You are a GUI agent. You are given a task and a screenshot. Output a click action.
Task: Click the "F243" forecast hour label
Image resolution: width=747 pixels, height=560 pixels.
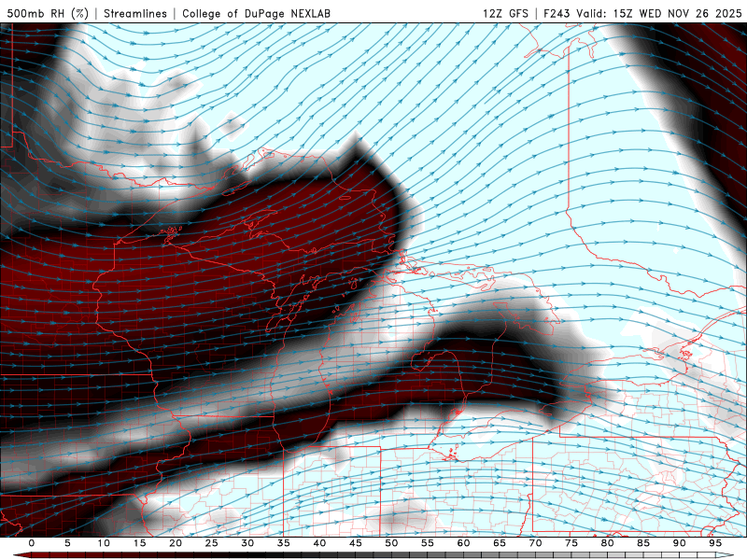click(557, 13)
